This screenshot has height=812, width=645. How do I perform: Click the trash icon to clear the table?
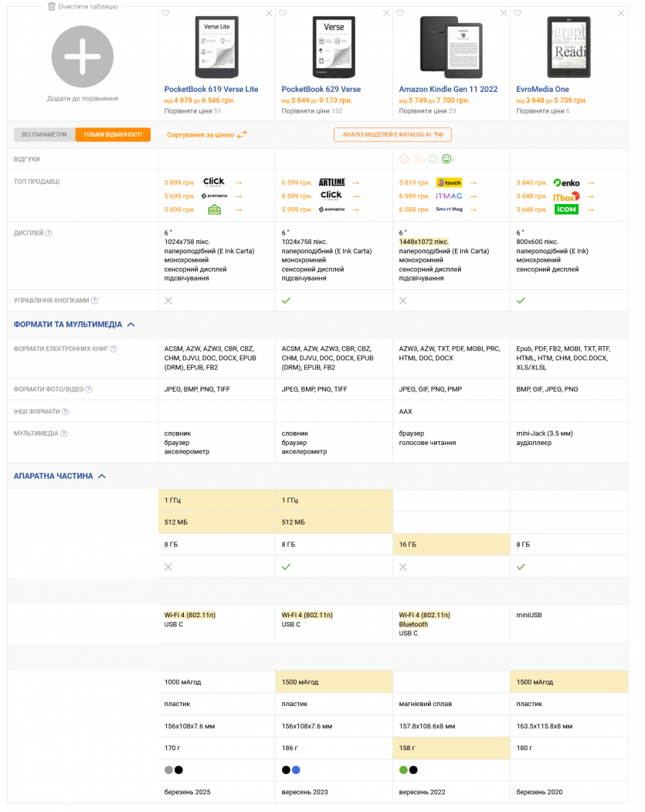(52, 6)
